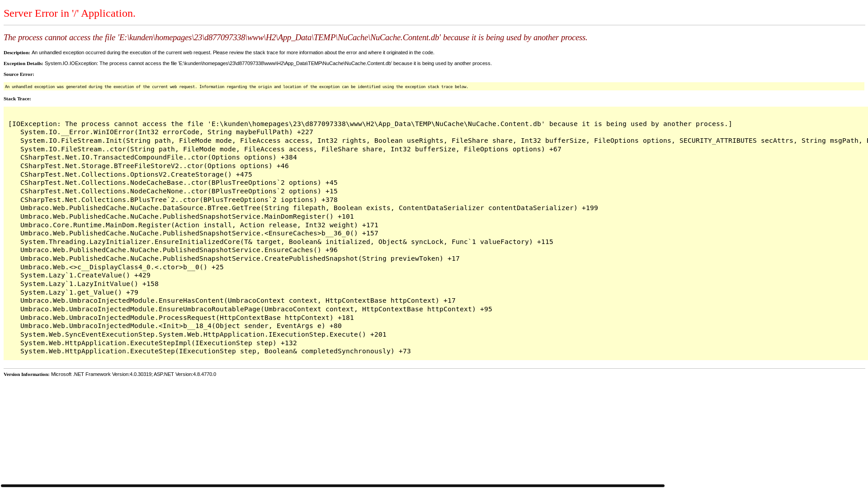Click the horizontal scrollbar at the bottom
This screenshot has width=868, height=488.
click(x=332, y=486)
